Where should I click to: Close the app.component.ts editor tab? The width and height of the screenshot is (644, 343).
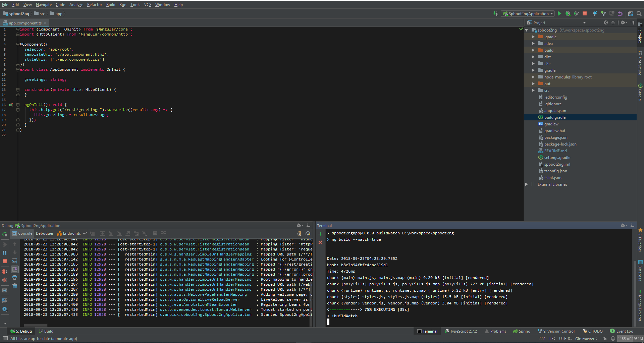click(x=45, y=23)
